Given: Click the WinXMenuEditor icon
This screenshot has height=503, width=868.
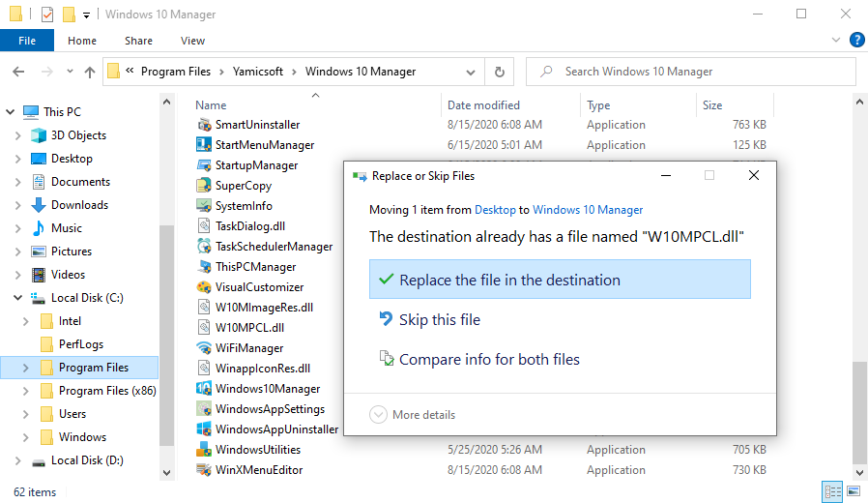Looking at the screenshot, I should [x=204, y=470].
